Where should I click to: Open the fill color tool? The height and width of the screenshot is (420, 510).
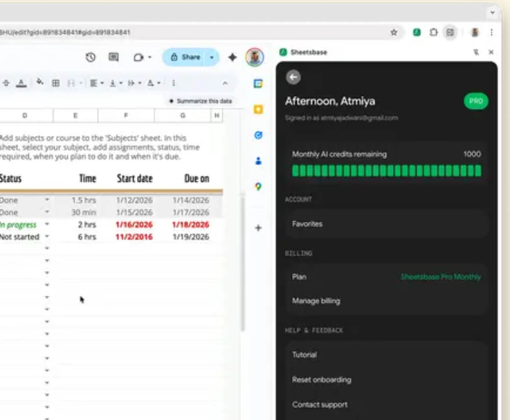tap(40, 83)
